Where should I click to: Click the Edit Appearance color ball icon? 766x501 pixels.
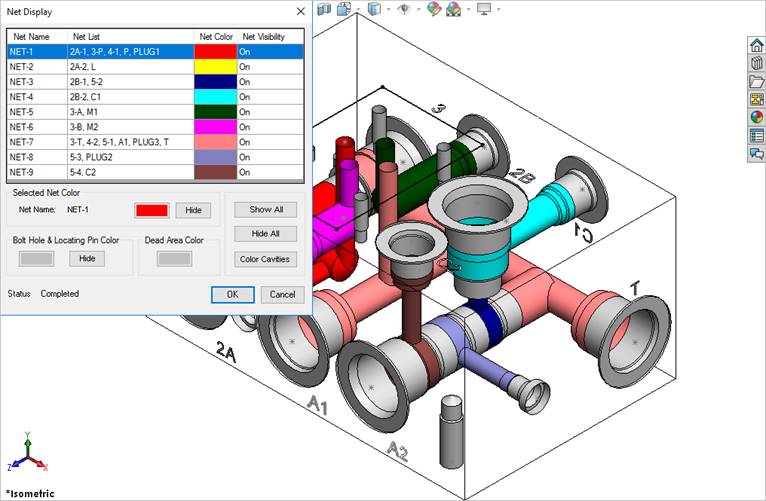pos(433,9)
